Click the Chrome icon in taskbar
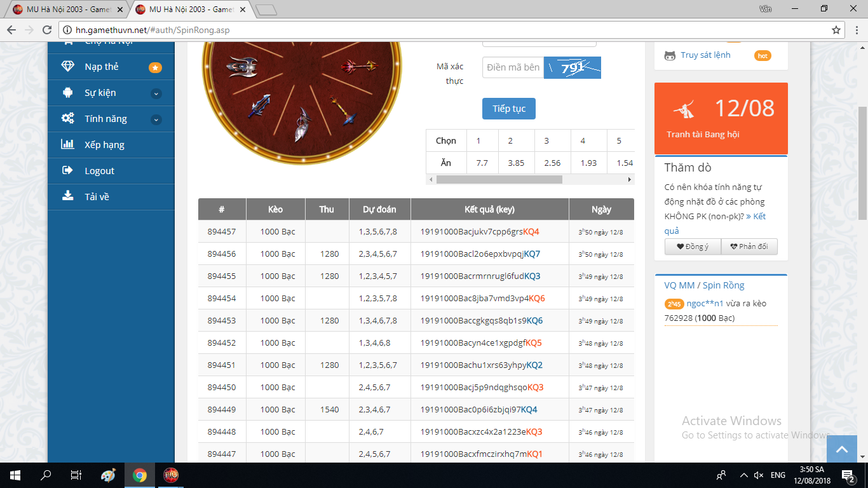Viewport: 868px width, 488px height. coord(140,475)
